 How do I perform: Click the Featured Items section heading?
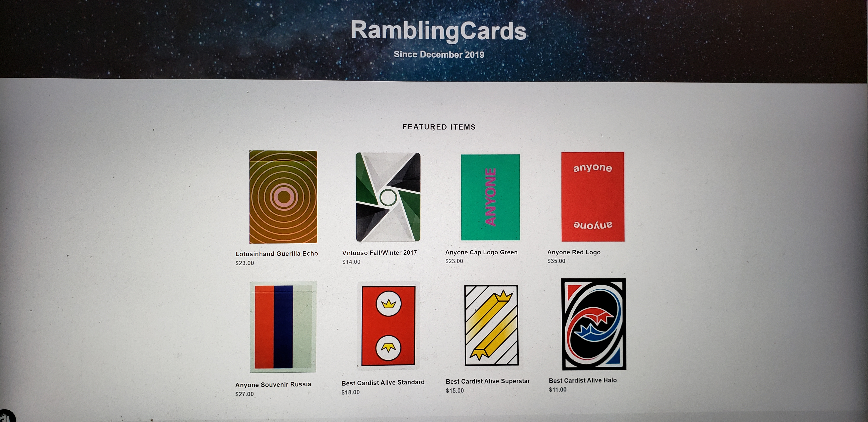[x=439, y=127]
